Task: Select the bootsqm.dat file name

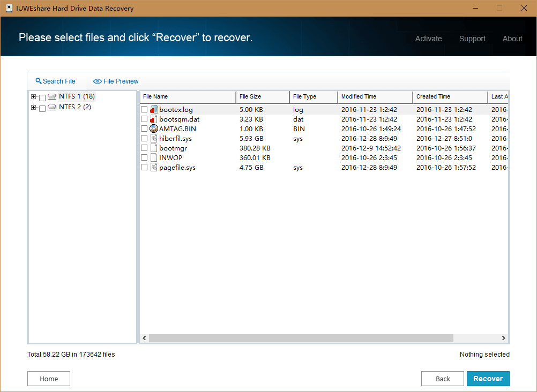Action: tap(179, 119)
